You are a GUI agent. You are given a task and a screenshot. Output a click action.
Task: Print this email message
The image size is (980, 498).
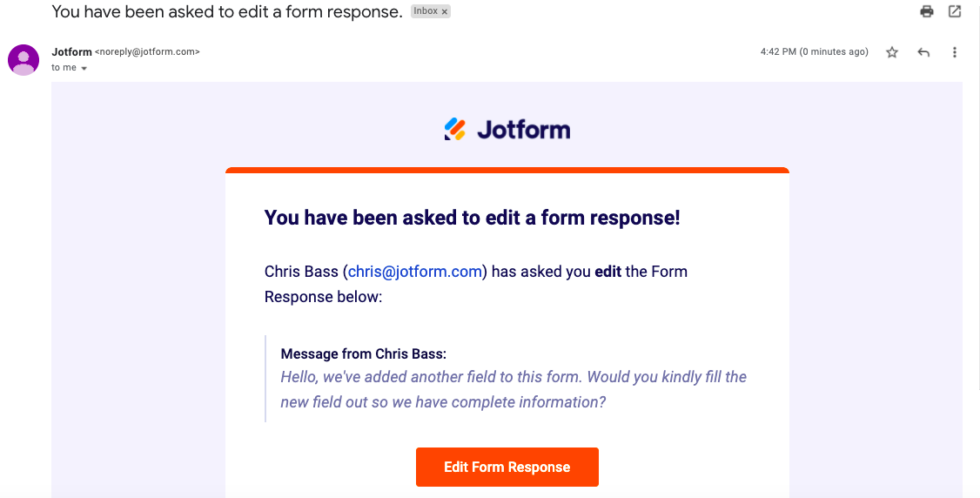(927, 11)
